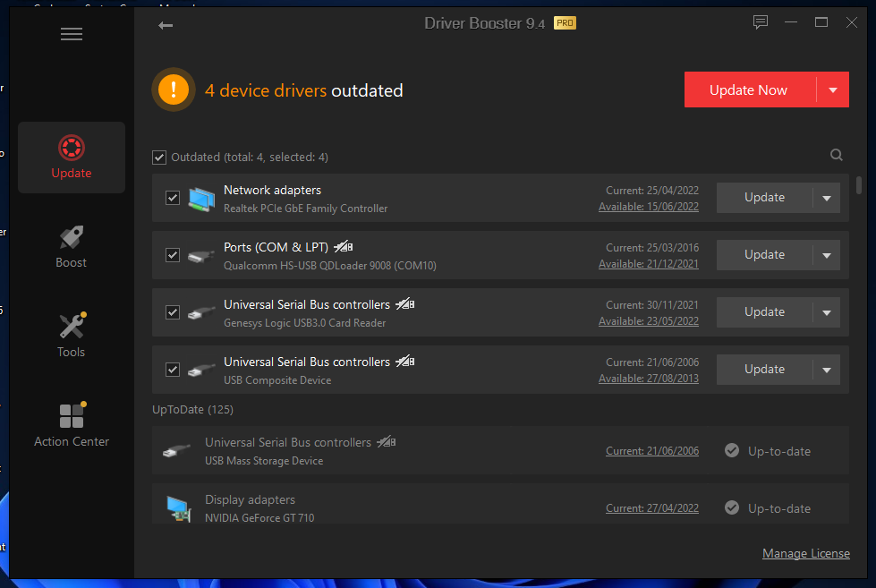Open the hamburger menu icon
Image resolution: width=876 pixels, height=588 pixels.
tap(72, 34)
